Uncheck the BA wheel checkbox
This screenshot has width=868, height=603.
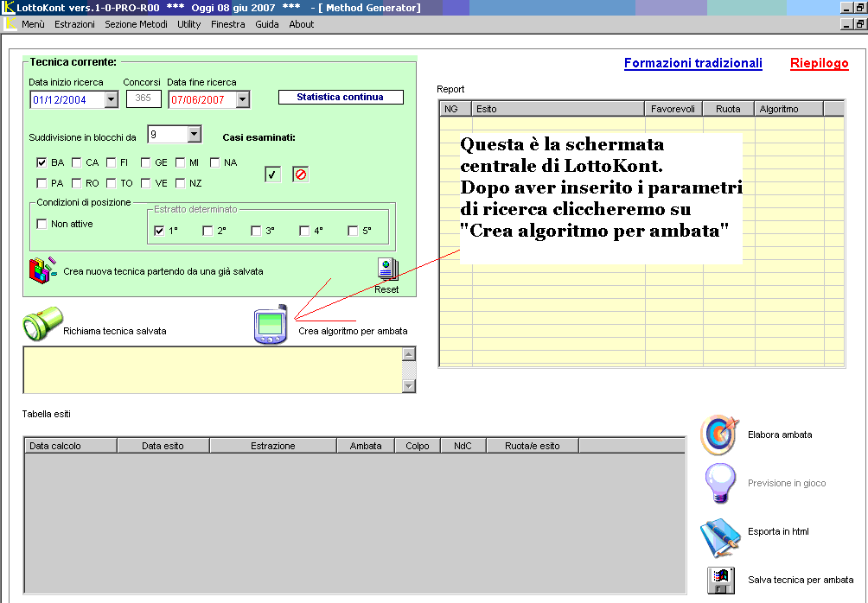tap(41, 162)
